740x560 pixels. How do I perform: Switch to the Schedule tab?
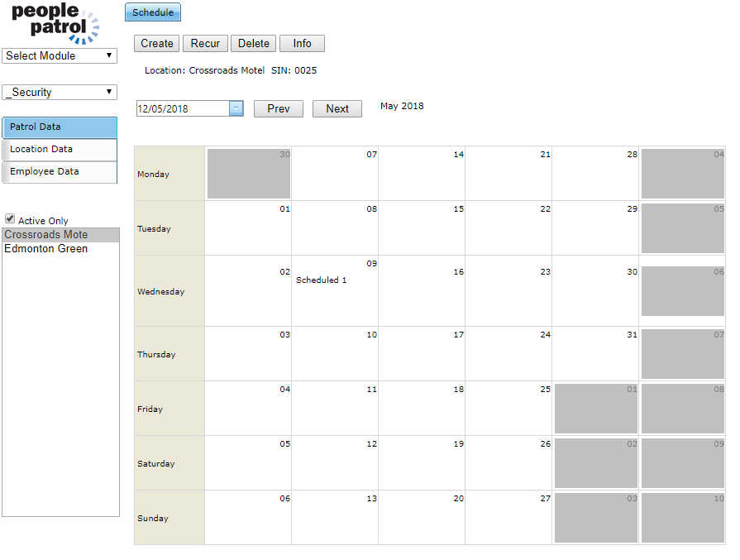click(x=153, y=12)
